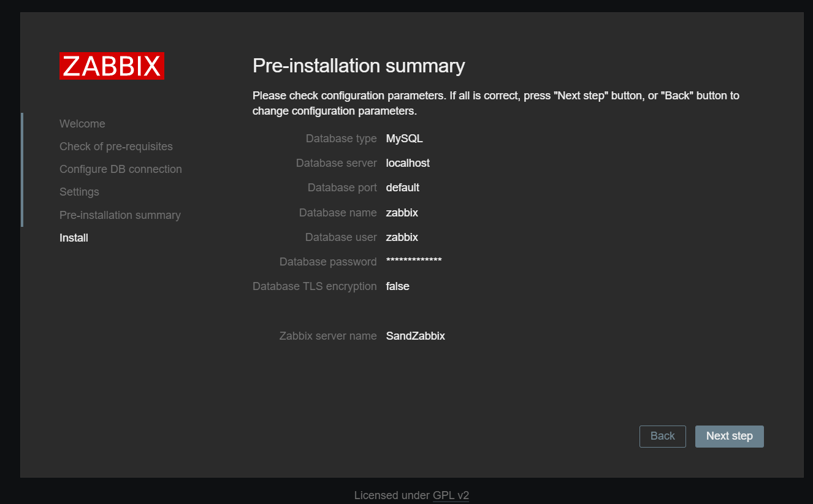Click the MySQL database type value

click(404, 139)
